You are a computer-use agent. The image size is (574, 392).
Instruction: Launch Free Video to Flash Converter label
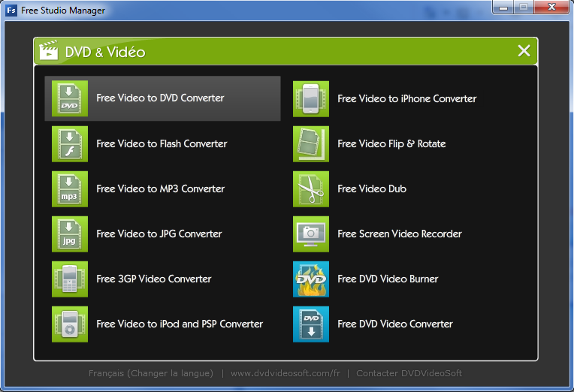[x=162, y=144]
